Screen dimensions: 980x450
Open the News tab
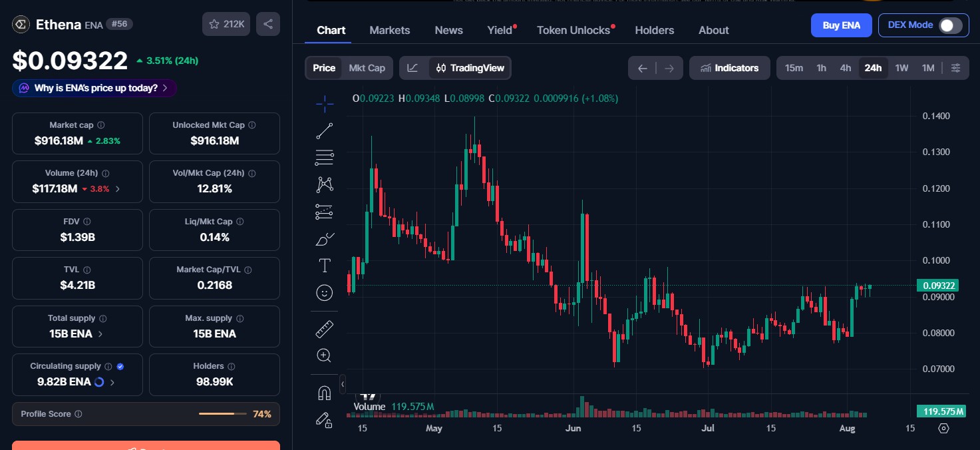click(449, 30)
